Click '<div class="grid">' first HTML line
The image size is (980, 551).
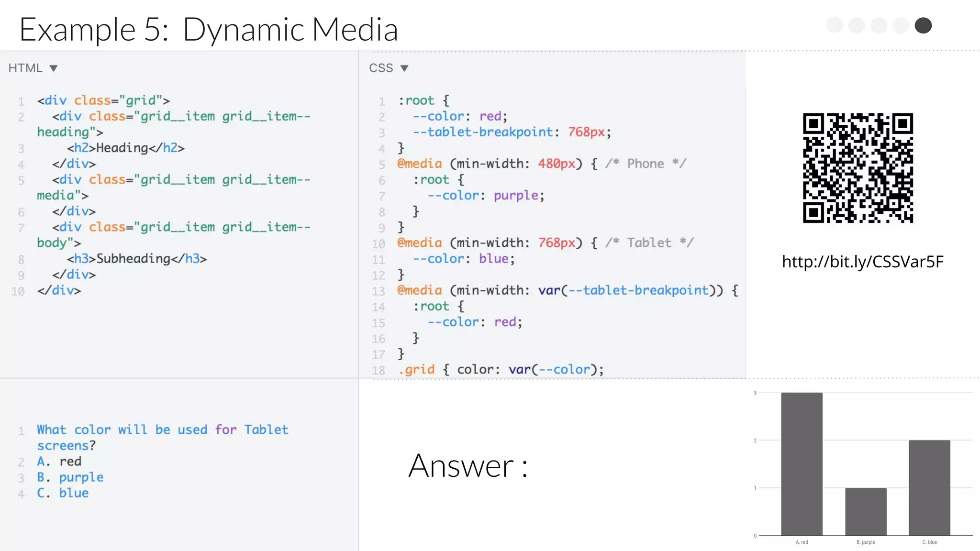coord(104,100)
